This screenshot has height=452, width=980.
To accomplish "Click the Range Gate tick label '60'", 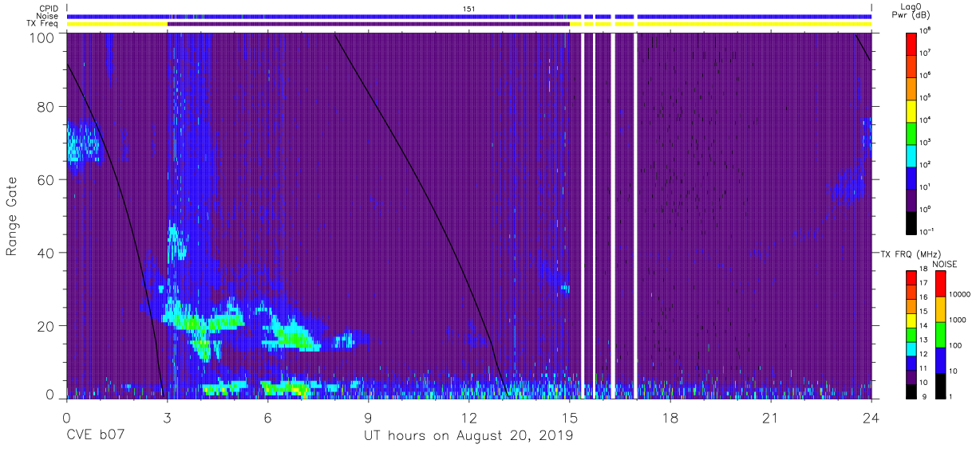I will coord(47,179).
